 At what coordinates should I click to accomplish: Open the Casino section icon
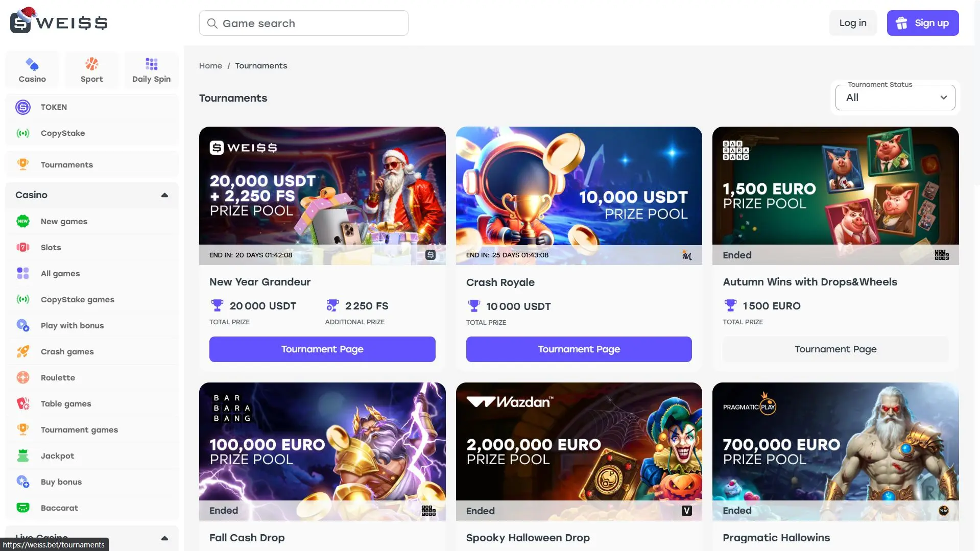pos(32,64)
